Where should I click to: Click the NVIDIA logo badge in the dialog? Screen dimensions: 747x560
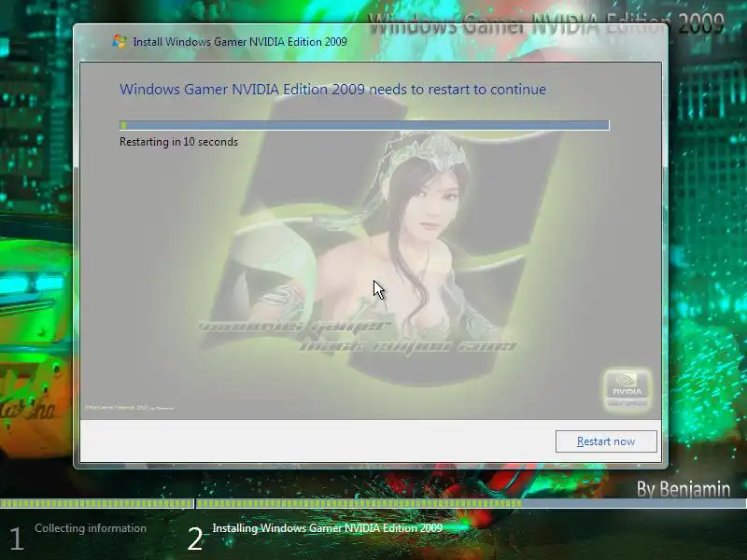pyautogui.click(x=627, y=389)
